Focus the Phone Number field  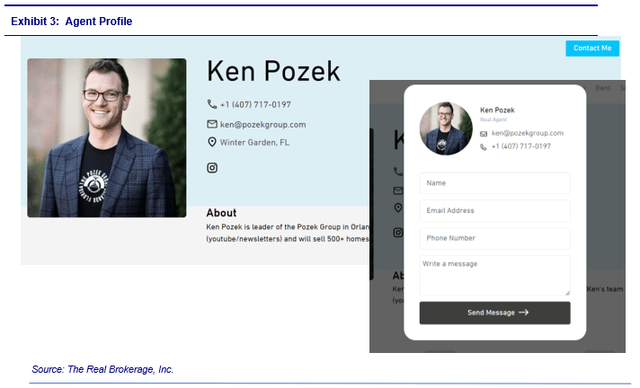click(x=495, y=238)
